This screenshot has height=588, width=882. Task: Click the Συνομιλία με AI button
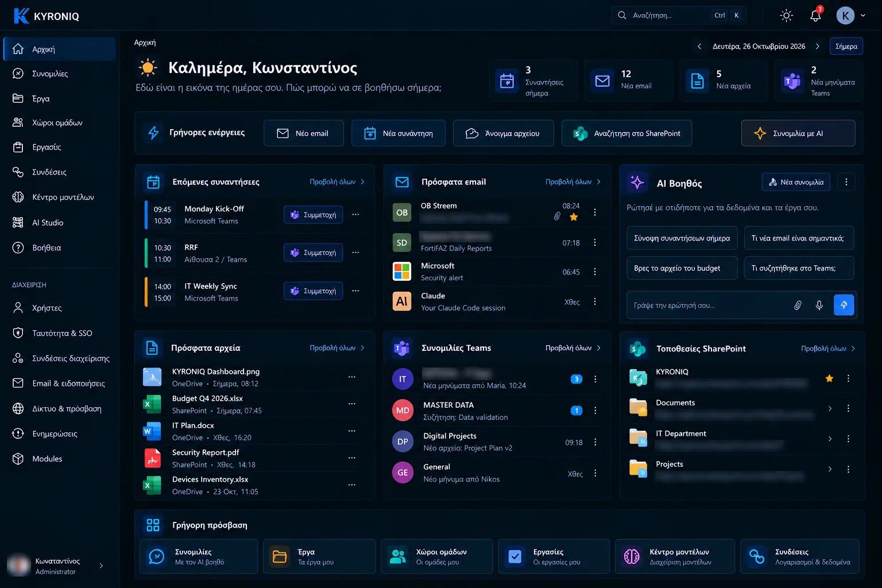pyautogui.click(x=798, y=133)
